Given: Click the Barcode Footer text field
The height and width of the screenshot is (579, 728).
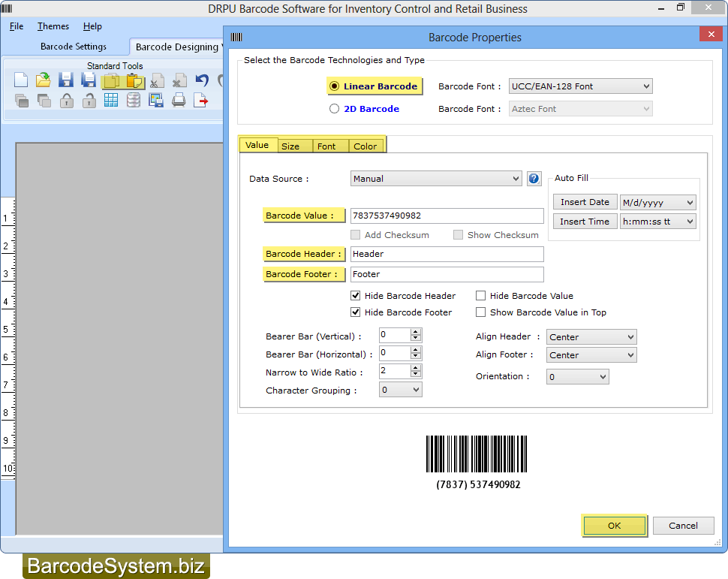Looking at the screenshot, I should pos(447,274).
